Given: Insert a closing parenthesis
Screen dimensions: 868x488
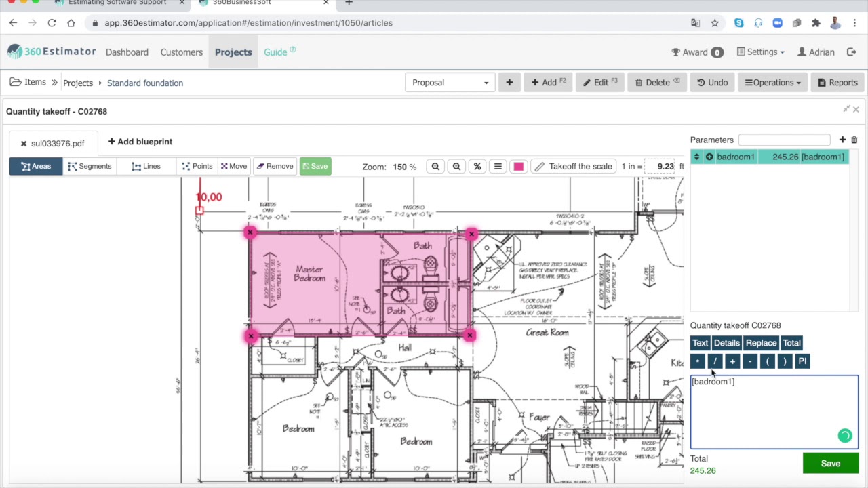Looking at the screenshot, I should point(785,361).
